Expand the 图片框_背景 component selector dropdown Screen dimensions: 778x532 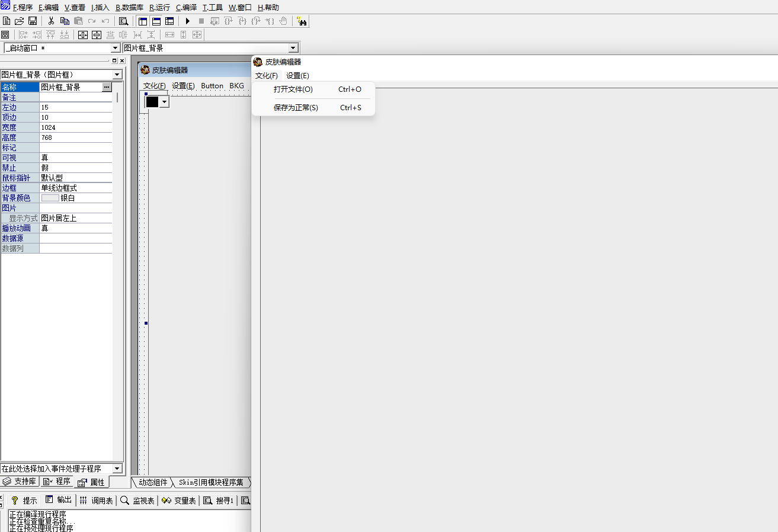[x=293, y=48]
